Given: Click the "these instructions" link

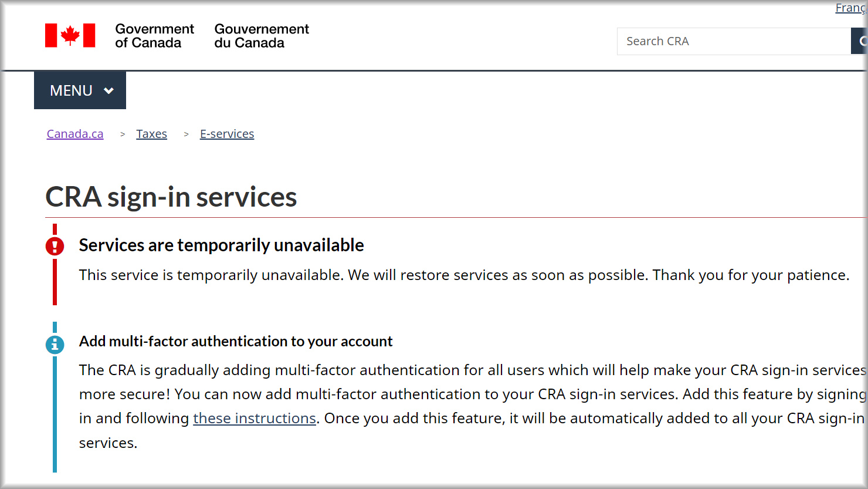Looking at the screenshot, I should coord(254,418).
